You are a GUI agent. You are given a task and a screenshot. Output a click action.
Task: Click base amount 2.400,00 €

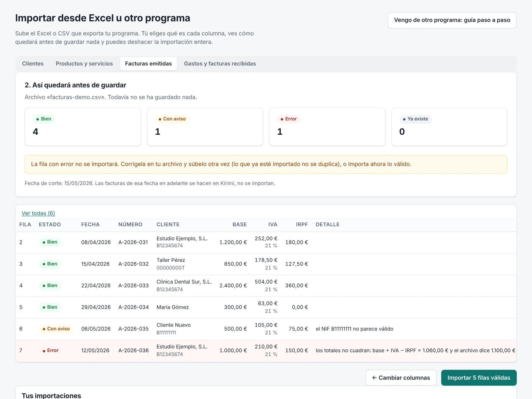[x=233, y=286]
